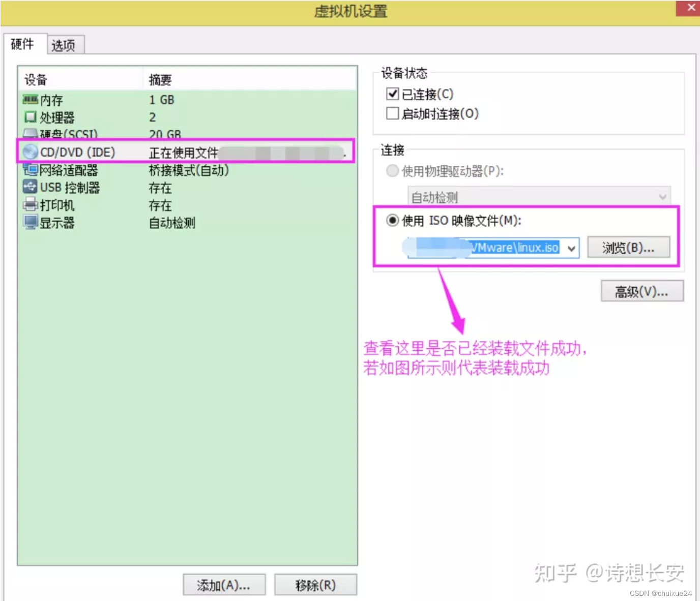
Task: Click the display (显示器) monitor icon
Action: coord(31,222)
